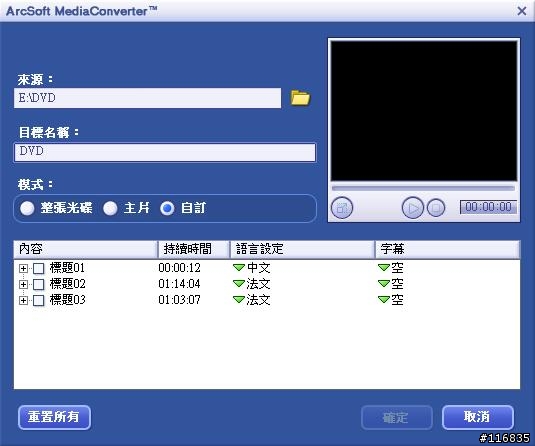
Task: Open subtitle dropdown for 標題01
Action: coord(384,268)
